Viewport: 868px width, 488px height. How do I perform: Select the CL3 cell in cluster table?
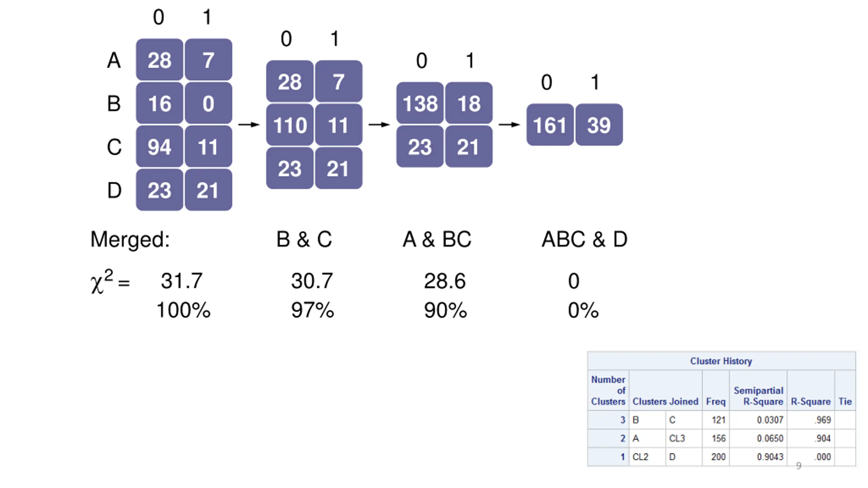677,438
